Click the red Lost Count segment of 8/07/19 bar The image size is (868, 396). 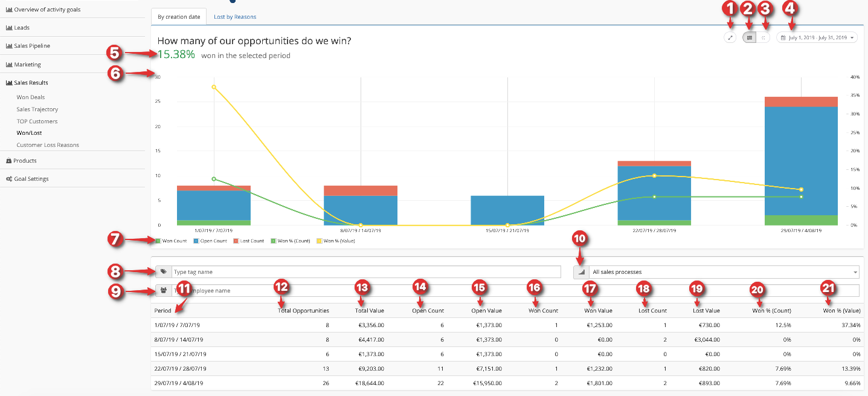coord(361,190)
